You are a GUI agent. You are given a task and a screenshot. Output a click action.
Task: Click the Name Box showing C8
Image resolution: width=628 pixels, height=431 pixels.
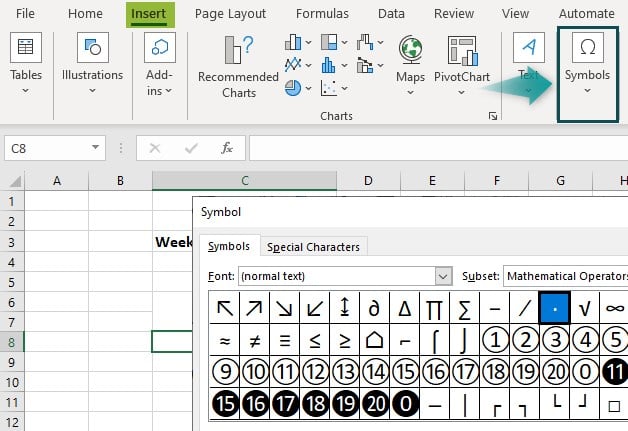[55, 148]
